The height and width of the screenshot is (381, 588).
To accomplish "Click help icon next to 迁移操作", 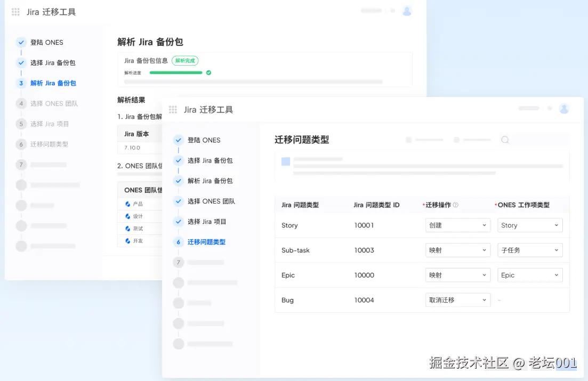I will pyautogui.click(x=456, y=205).
